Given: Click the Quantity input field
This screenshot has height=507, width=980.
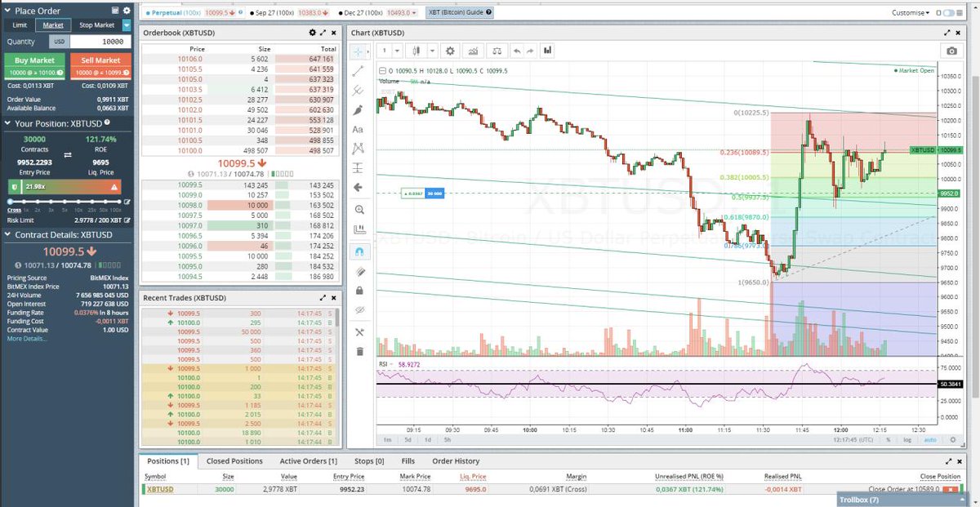Looking at the screenshot, I should (x=100, y=42).
